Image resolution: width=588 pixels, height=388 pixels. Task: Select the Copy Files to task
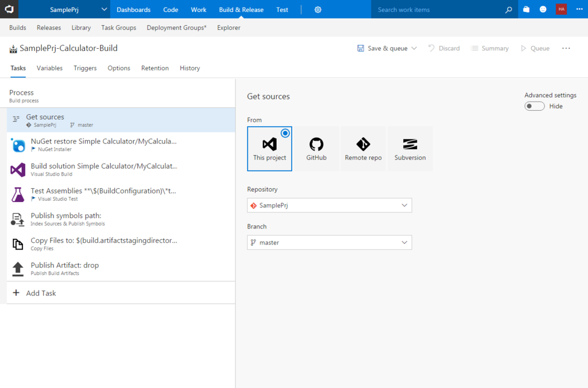(121, 244)
